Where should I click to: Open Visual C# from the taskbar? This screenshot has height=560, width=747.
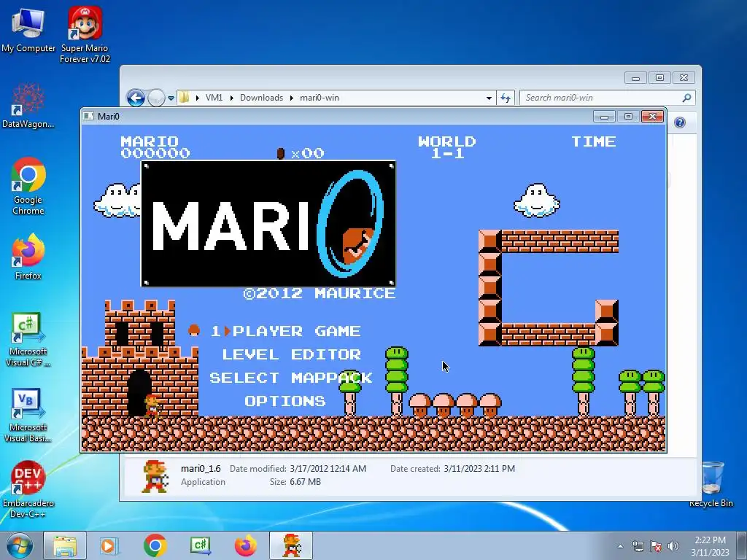201,545
